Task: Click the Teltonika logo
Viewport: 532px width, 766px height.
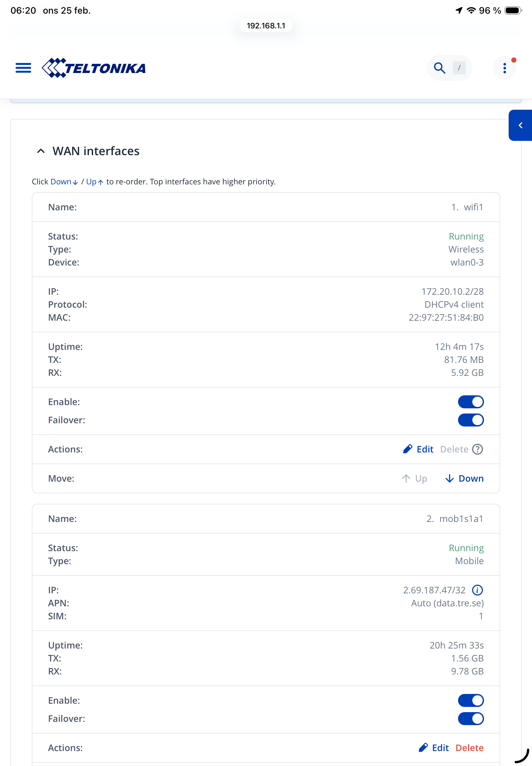Action: point(94,68)
